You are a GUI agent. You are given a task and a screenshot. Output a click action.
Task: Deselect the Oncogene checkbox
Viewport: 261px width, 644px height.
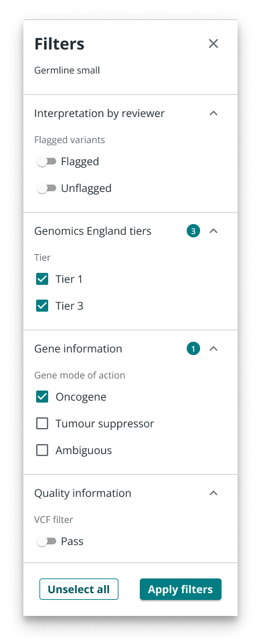(42, 397)
